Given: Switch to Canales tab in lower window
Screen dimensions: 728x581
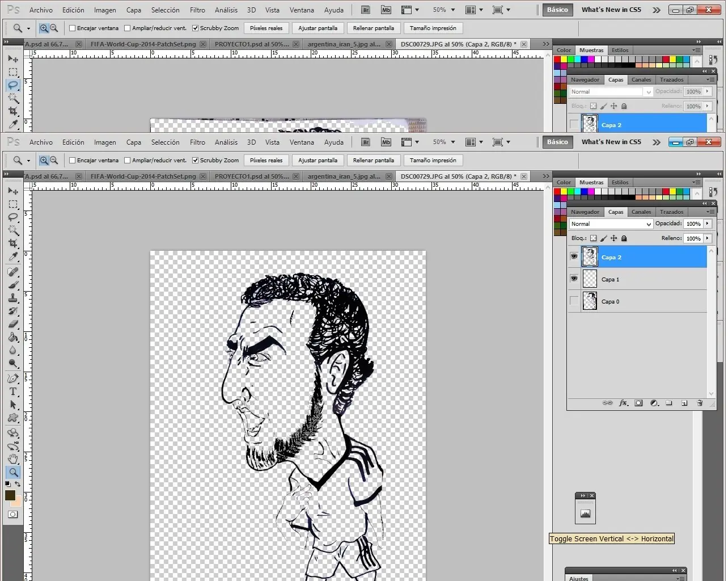Looking at the screenshot, I should (641, 212).
